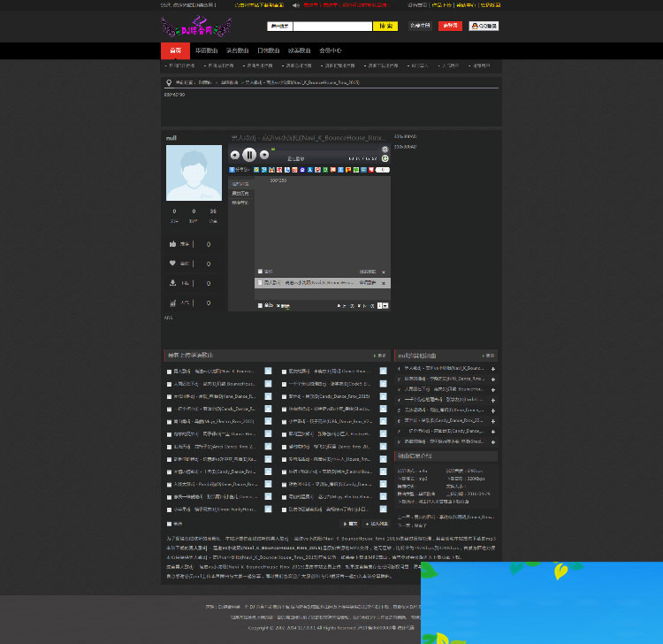Select the red 首页 home tab
The height and width of the screenshot is (644, 663).
(175, 50)
